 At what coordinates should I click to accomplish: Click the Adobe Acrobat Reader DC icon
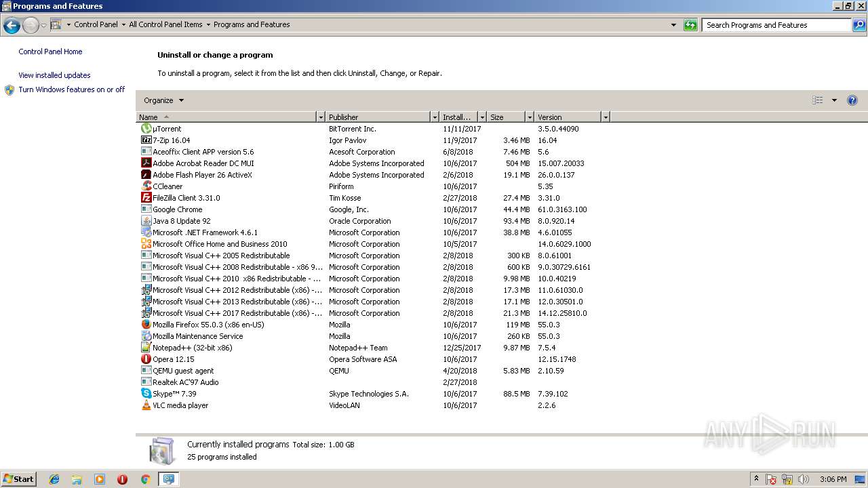(x=146, y=163)
